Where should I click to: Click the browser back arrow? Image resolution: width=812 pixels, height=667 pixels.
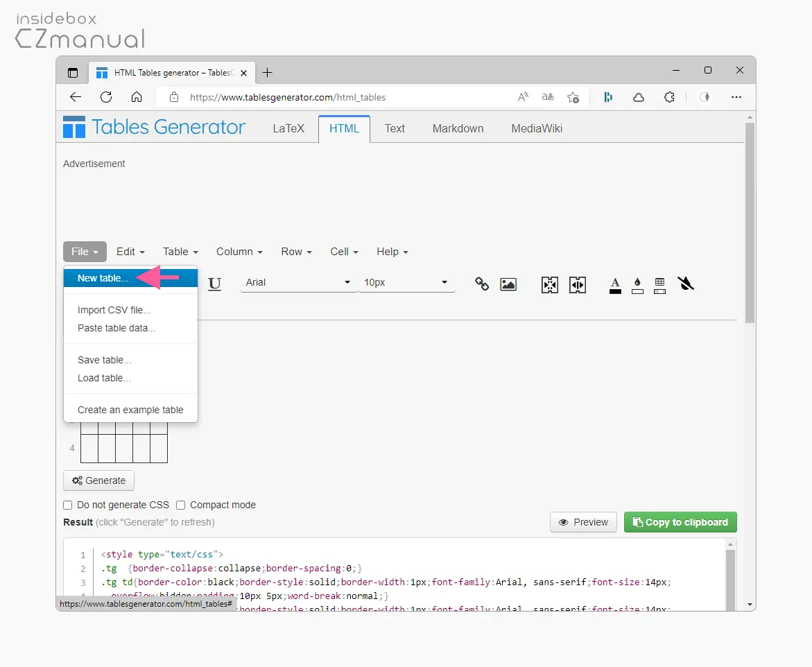click(x=76, y=97)
